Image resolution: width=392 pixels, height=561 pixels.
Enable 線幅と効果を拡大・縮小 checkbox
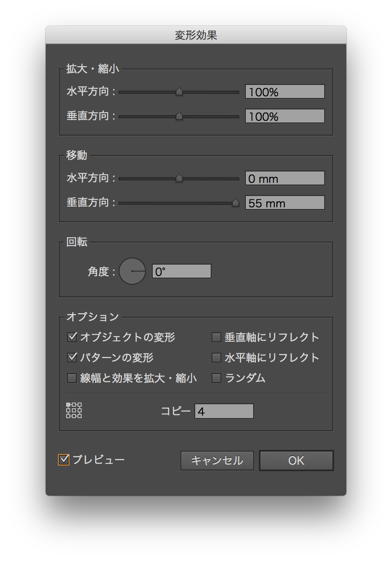[x=72, y=378]
